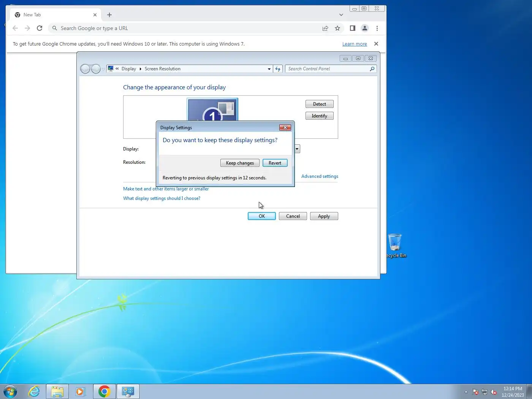The width and height of the screenshot is (532, 399).
Task: Open a new tab in Chrome
Action: click(109, 15)
